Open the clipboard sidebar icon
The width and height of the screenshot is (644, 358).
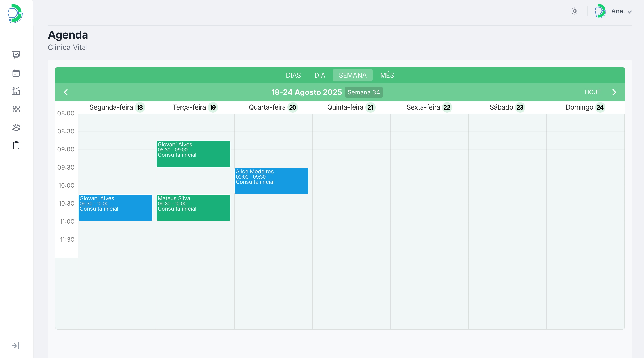[16, 145]
